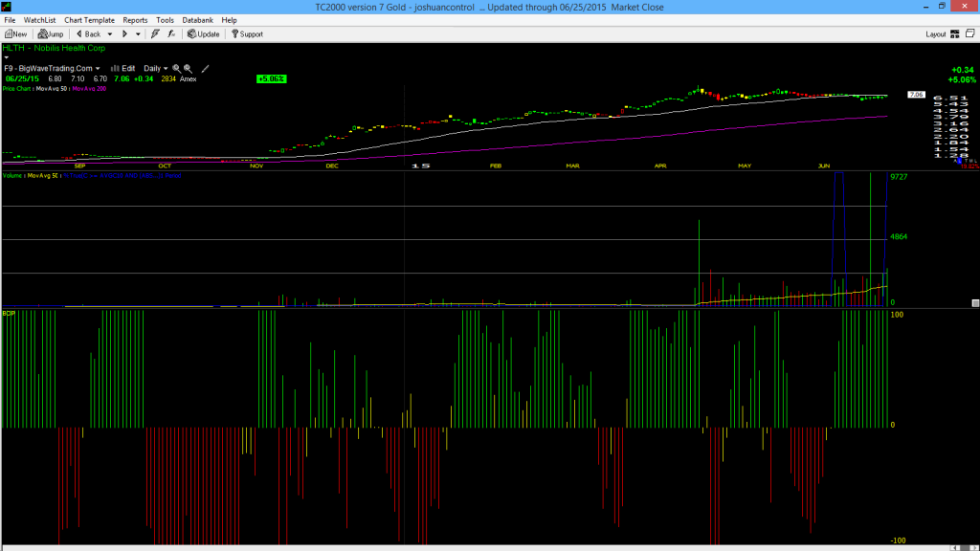Click the Support button
The image size is (980, 551).
point(247,33)
